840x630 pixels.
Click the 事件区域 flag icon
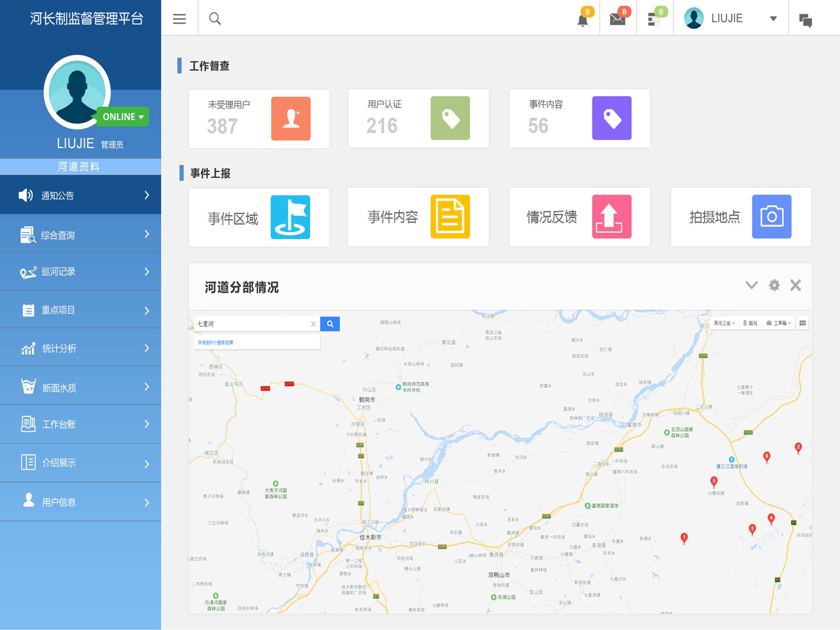[290, 218]
